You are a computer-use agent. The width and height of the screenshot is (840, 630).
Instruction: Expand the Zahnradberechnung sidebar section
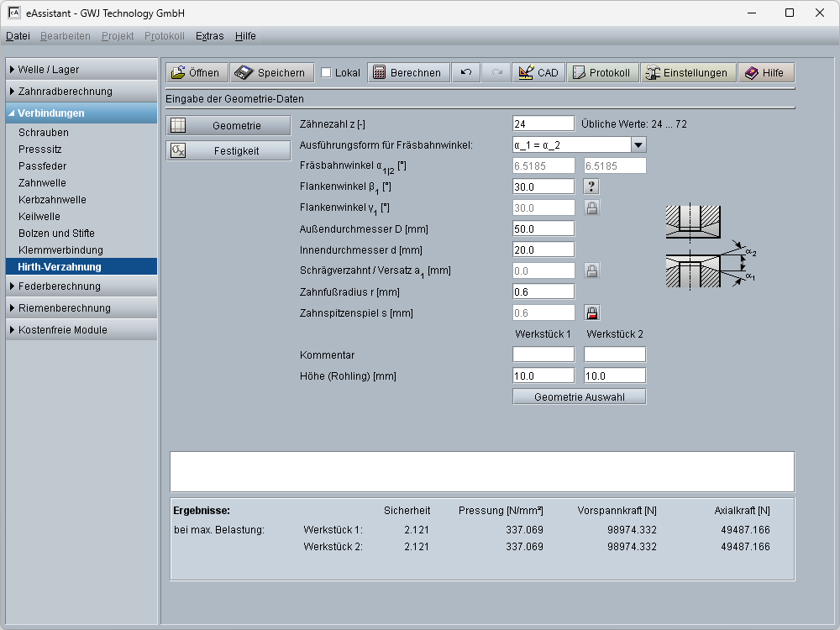point(81,92)
